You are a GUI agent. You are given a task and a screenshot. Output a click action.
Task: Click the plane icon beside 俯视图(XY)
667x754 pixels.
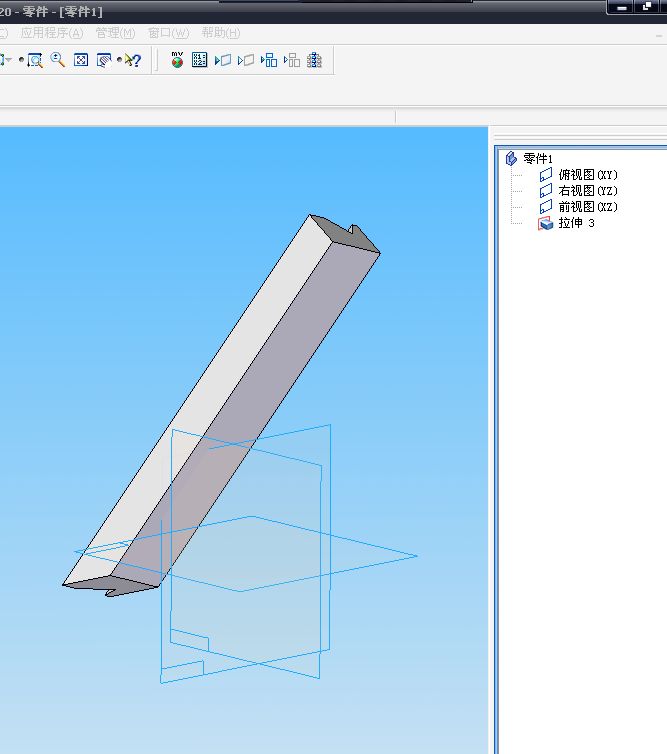[x=546, y=175]
